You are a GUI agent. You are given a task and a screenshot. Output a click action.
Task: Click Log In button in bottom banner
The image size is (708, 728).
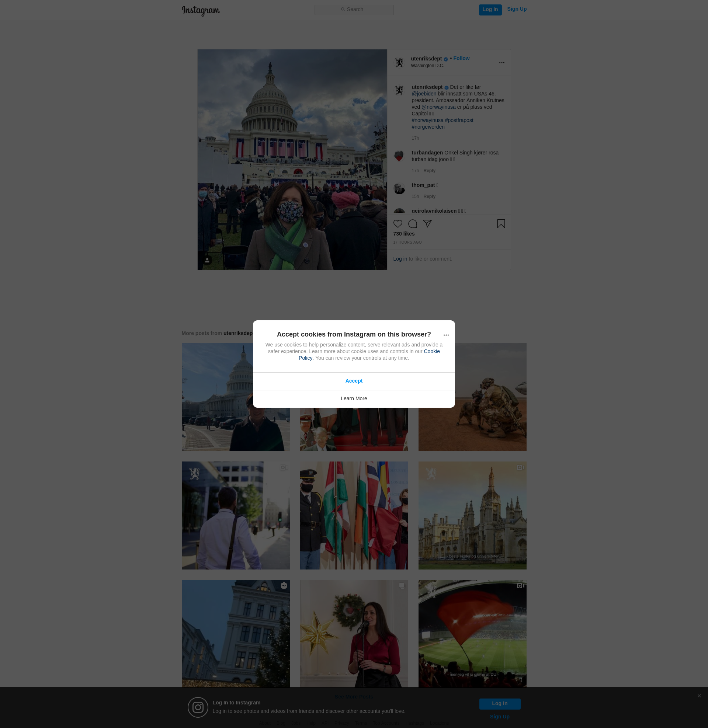[499, 704]
